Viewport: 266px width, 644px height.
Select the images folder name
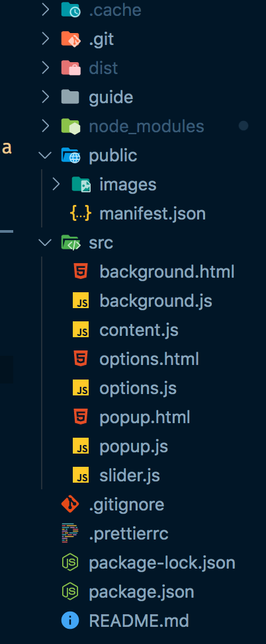click(128, 185)
